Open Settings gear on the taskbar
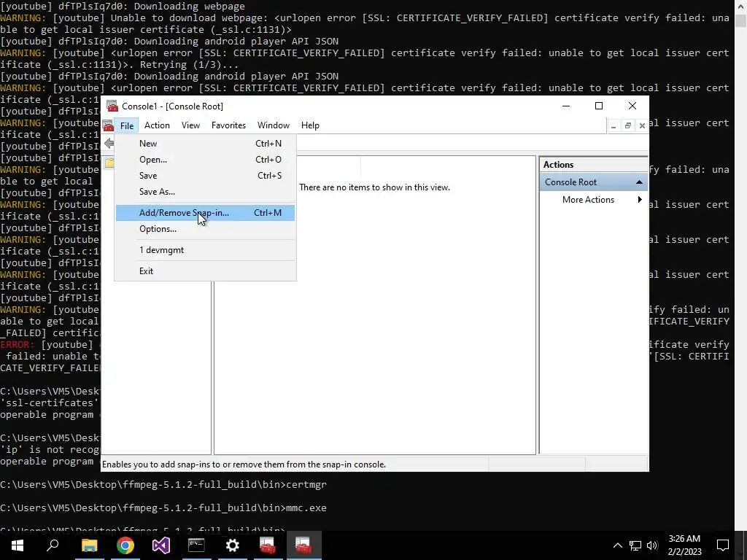Image resolution: width=747 pixels, height=560 pixels. point(233,545)
